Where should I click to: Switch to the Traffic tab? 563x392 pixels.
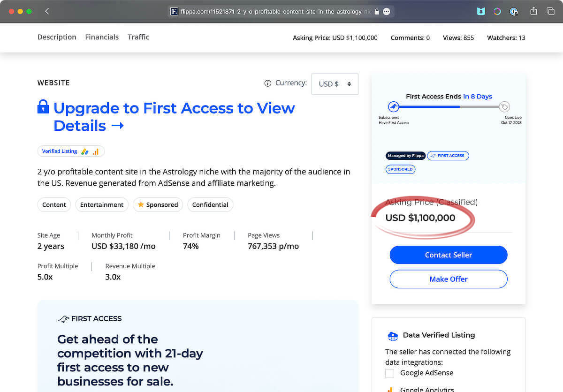[138, 37]
